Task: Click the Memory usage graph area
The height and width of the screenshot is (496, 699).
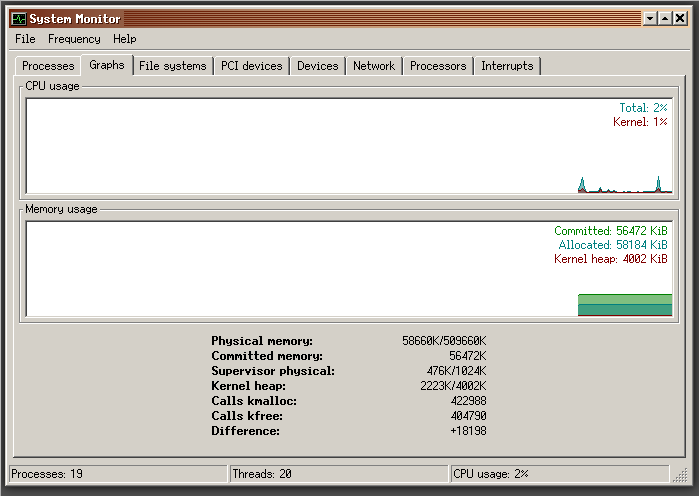Action: (x=349, y=269)
